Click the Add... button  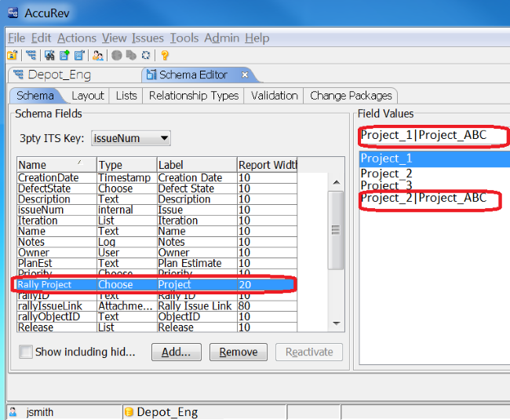(176, 352)
